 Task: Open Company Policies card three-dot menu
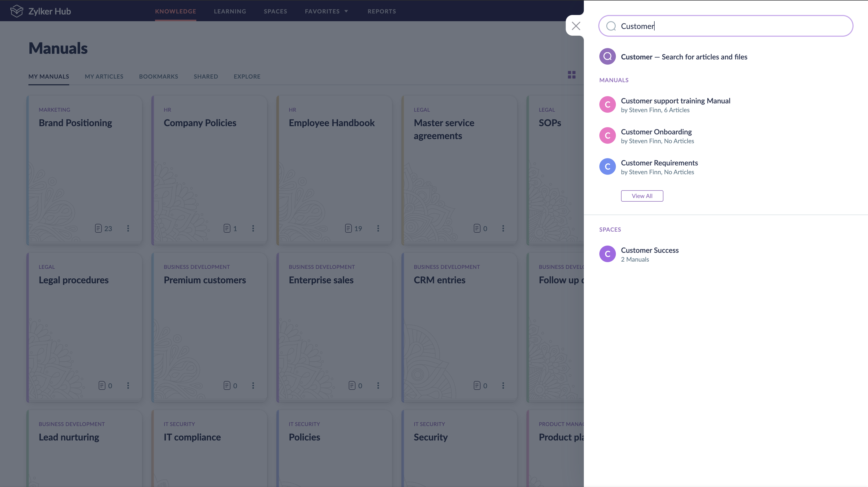[253, 228]
